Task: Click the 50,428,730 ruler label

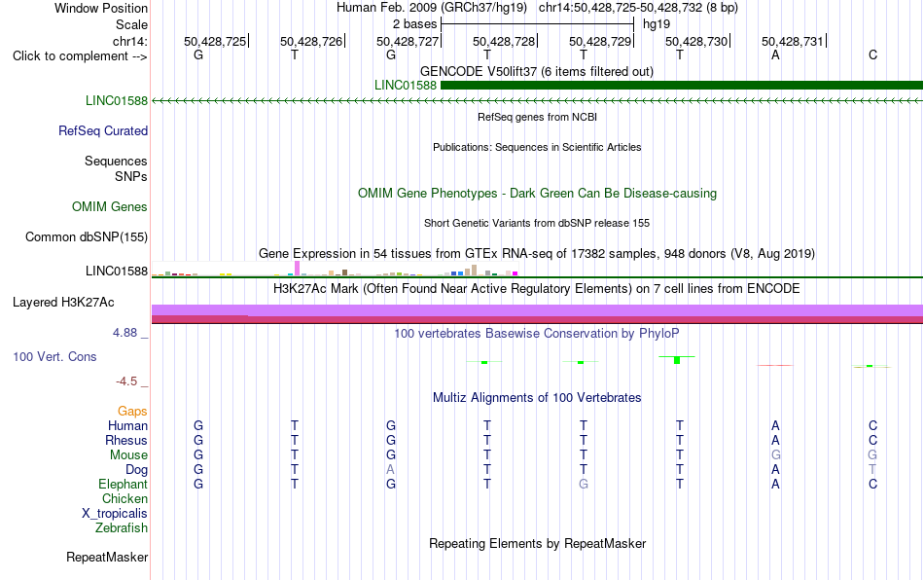Action: [x=696, y=41]
